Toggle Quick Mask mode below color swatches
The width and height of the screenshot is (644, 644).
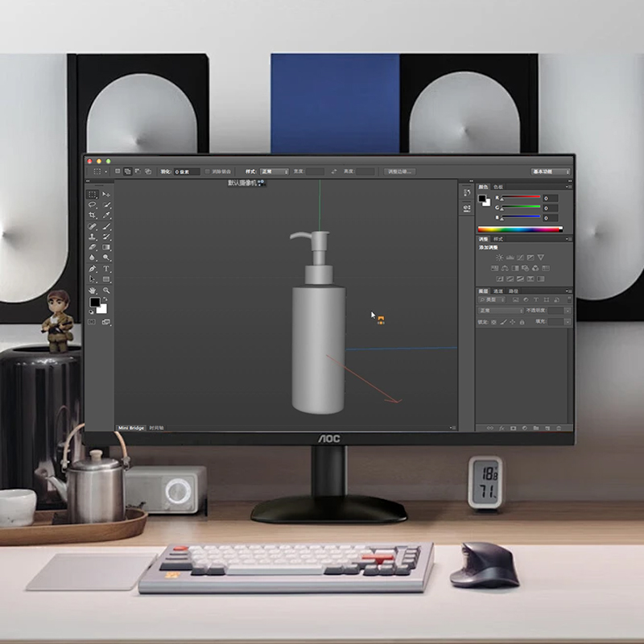(92, 322)
